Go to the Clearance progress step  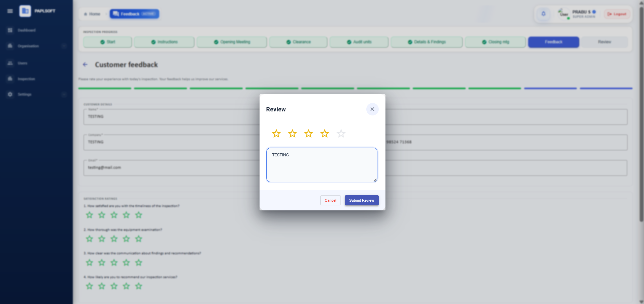pos(298,42)
